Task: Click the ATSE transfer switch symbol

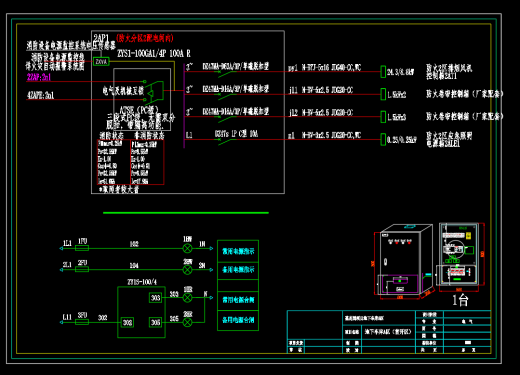Action: pyautogui.click(x=155, y=91)
